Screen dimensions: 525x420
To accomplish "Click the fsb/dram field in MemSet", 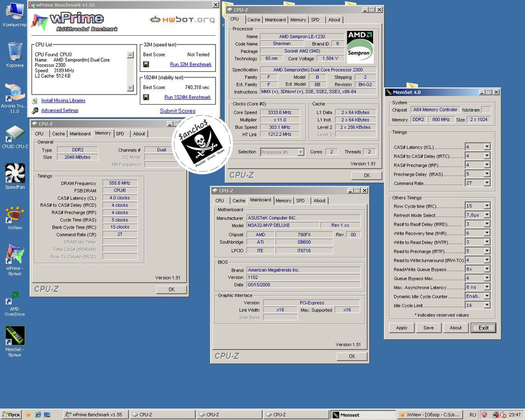I will [486, 110].
